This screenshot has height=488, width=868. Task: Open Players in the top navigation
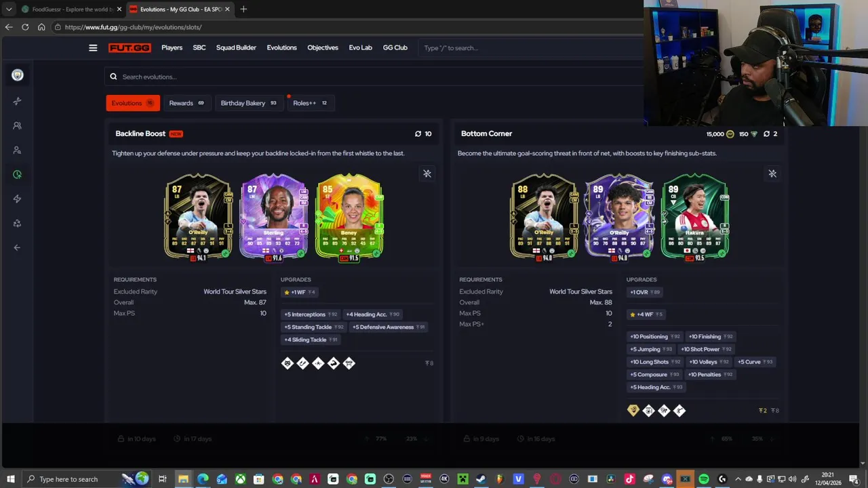172,48
